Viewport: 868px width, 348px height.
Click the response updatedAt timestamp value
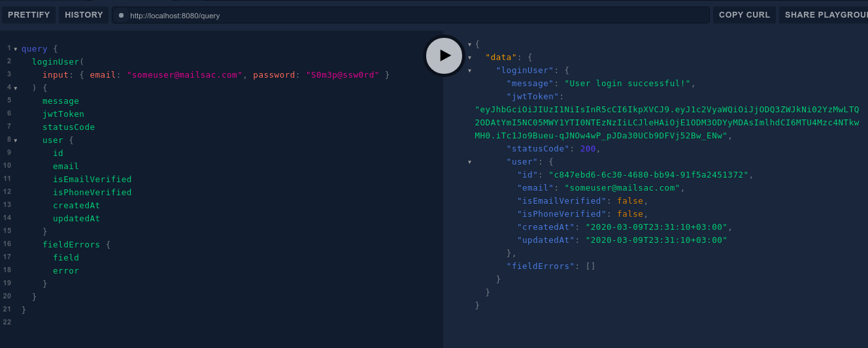(x=656, y=240)
